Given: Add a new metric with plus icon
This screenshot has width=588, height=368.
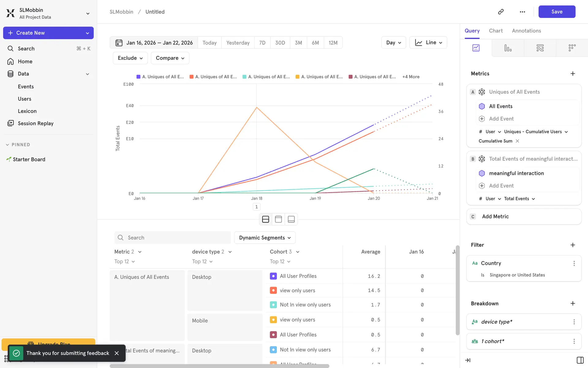Looking at the screenshot, I should (573, 74).
